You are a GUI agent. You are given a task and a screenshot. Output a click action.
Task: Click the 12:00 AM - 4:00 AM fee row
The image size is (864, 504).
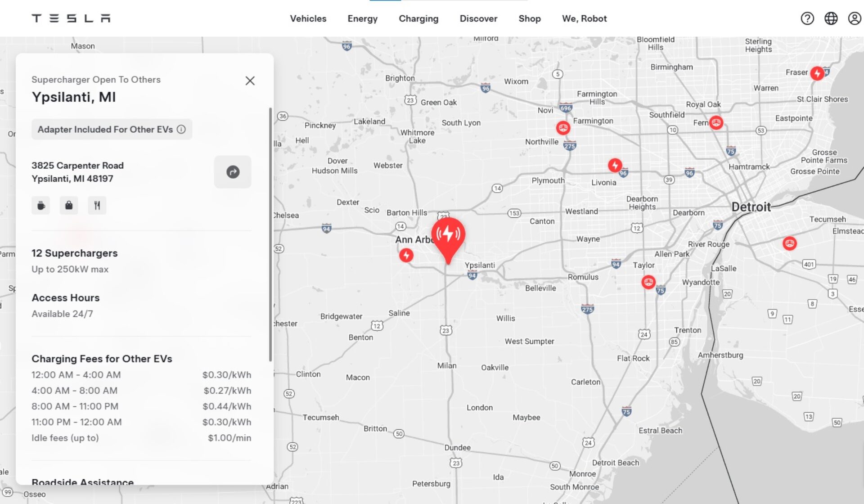tap(141, 375)
